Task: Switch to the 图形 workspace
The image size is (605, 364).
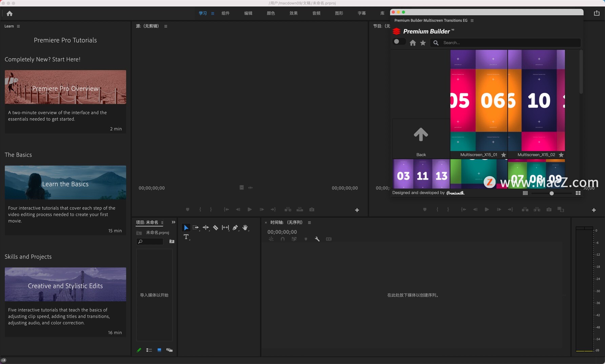Action: pyautogui.click(x=339, y=13)
